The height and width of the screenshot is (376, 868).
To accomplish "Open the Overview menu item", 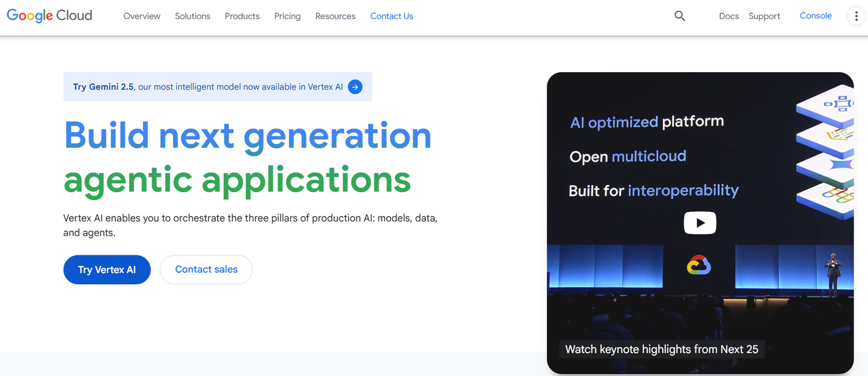I will [142, 16].
